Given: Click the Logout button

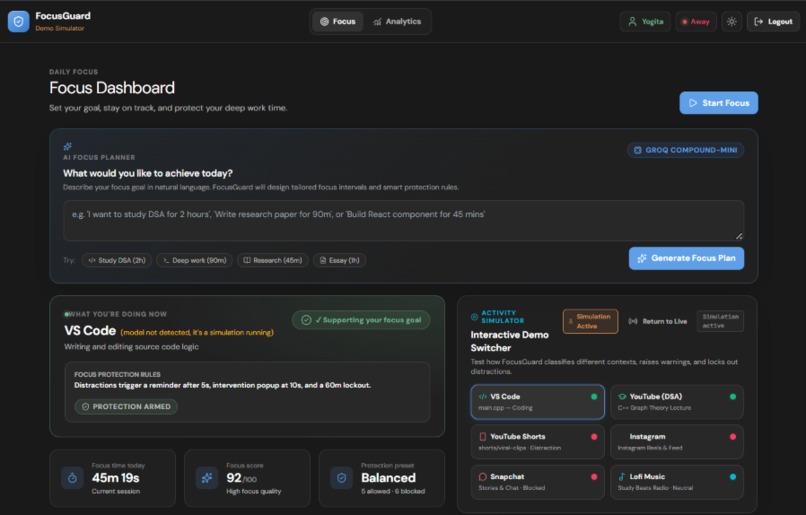Looking at the screenshot, I should (x=773, y=22).
